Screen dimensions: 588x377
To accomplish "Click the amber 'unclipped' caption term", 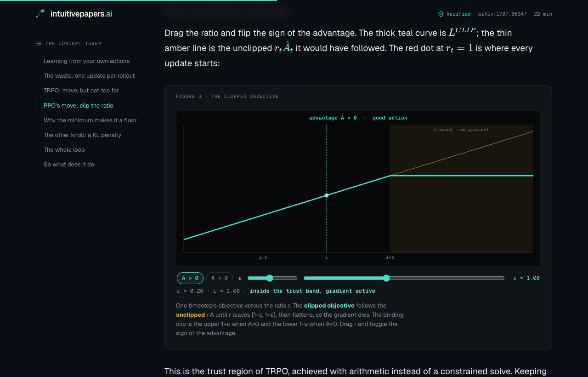I will click(x=190, y=315).
